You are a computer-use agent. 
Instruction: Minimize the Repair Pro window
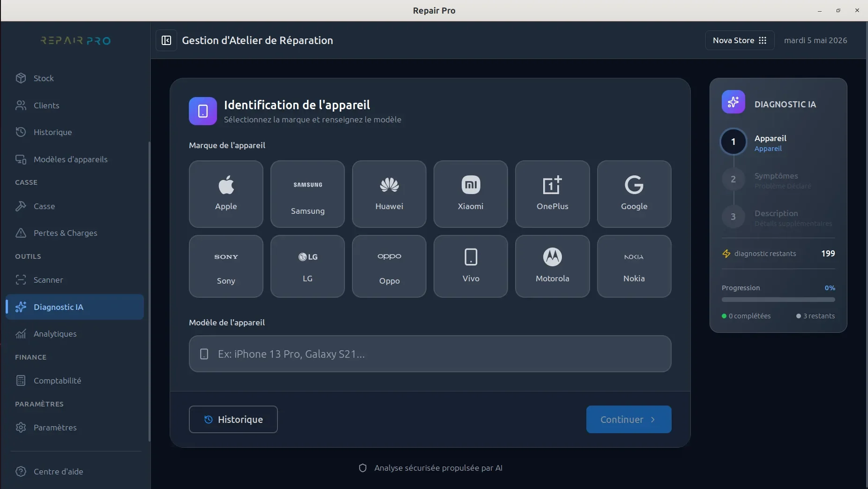[820, 10]
